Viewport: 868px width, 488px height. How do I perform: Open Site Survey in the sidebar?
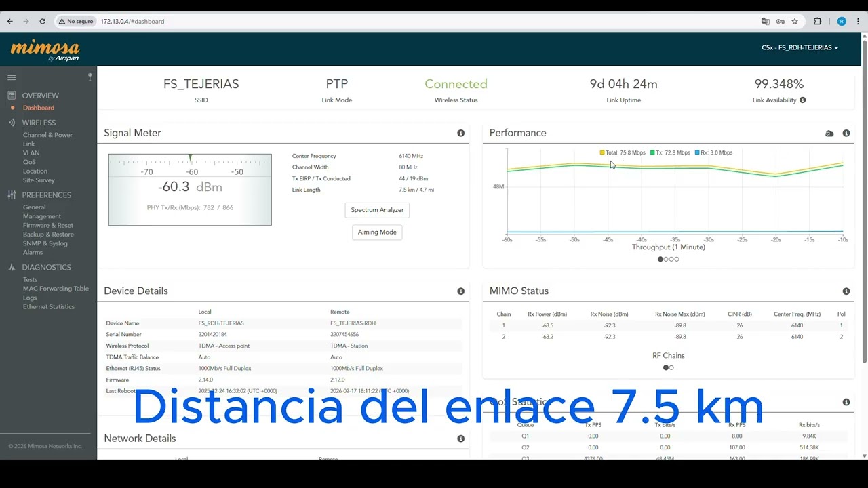pos(39,180)
